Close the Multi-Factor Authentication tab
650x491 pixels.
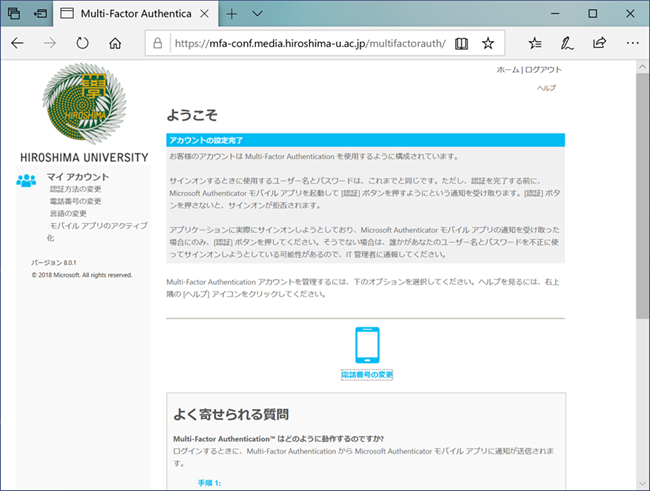(204, 14)
